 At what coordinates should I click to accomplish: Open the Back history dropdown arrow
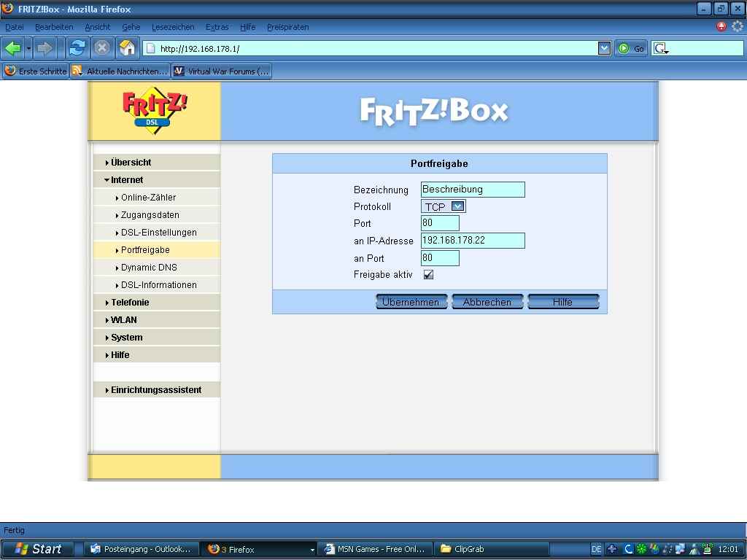28,48
